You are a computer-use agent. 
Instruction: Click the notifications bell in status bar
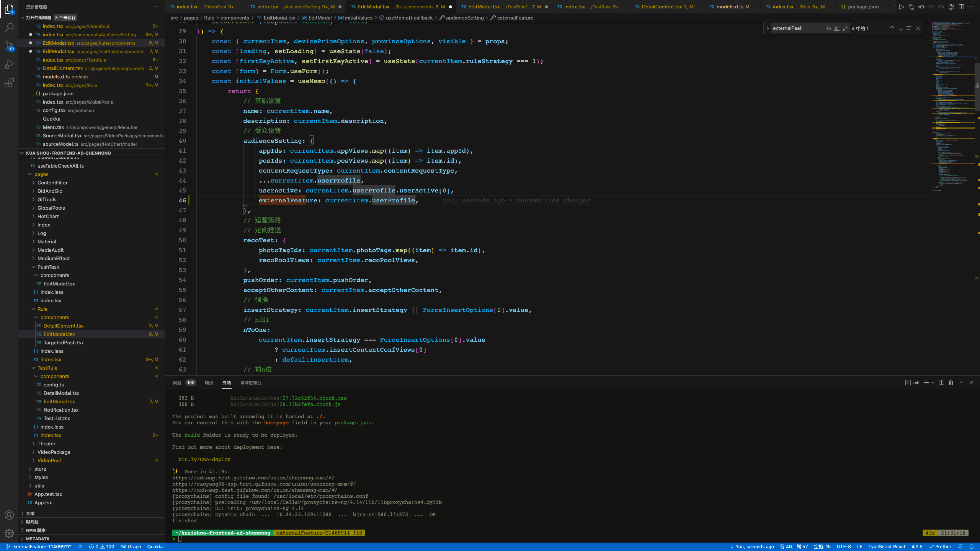[x=971, y=547]
